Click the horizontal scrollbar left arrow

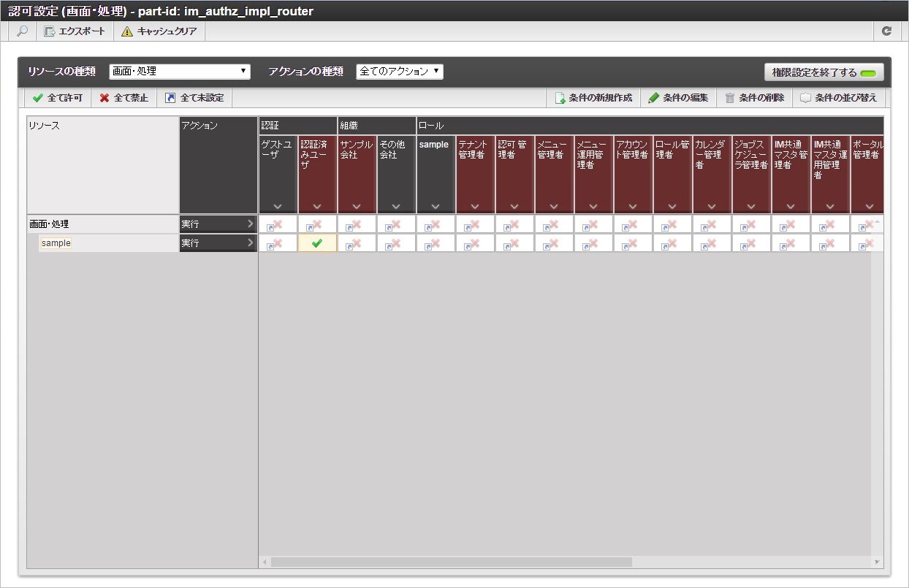point(265,562)
